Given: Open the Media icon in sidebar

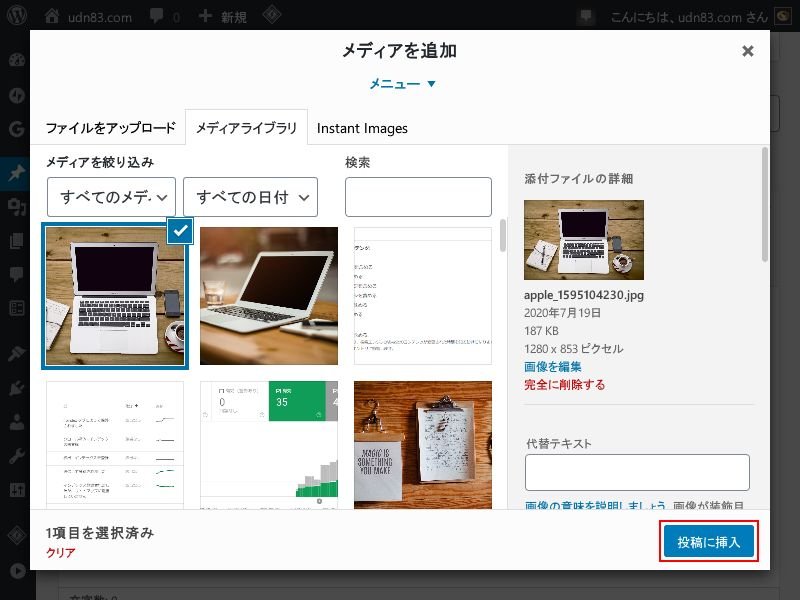Looking at the screenshot, I should tap(16, 207).
